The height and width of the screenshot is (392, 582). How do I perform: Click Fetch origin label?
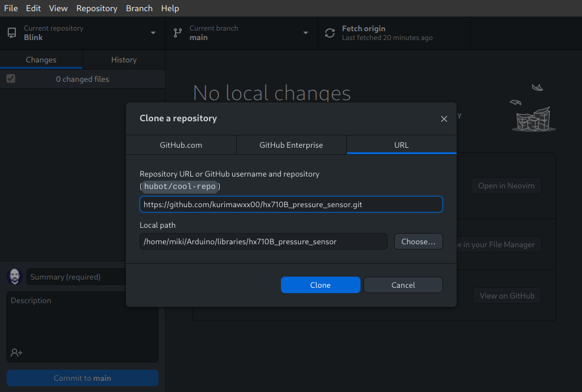click(x=363, y=29)
